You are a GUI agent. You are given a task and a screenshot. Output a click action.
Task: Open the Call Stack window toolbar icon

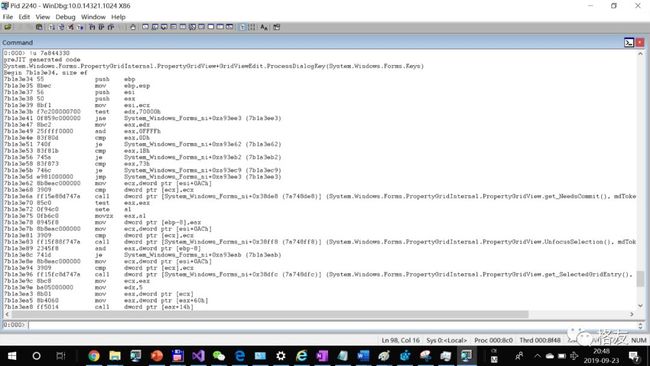[x=192, y=27]
